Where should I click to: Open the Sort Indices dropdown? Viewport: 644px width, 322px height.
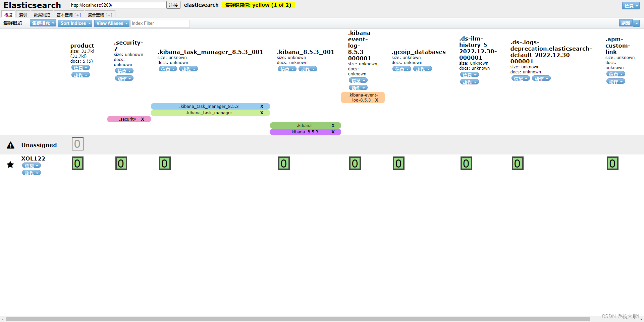tap(75, 23)
